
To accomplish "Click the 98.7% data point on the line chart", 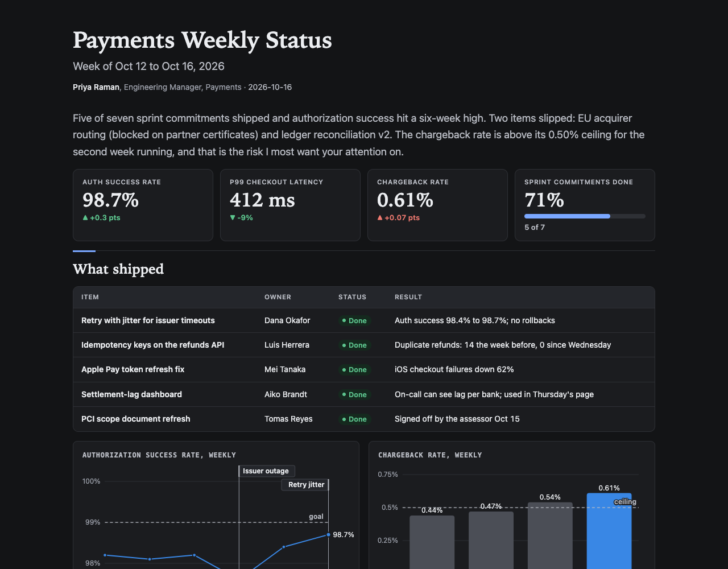I will point(329,535).
